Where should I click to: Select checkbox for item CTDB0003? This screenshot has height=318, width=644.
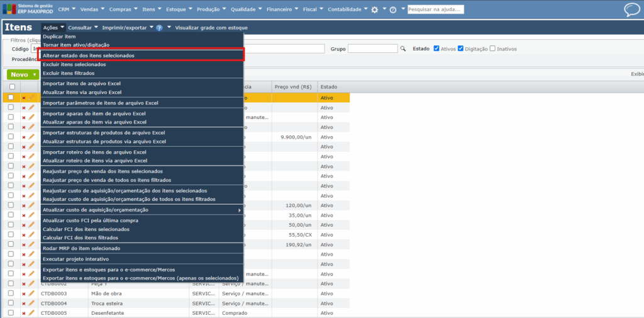point(11,293)
